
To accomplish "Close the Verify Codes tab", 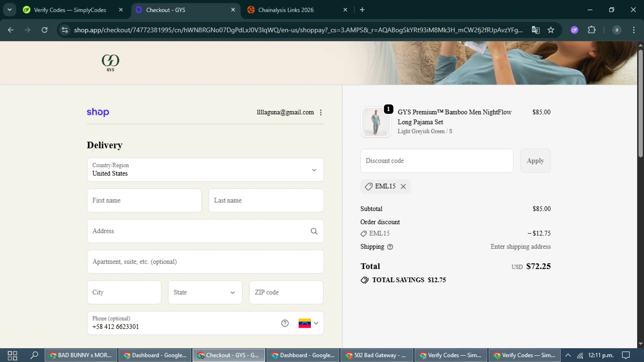I will point(121,10).
